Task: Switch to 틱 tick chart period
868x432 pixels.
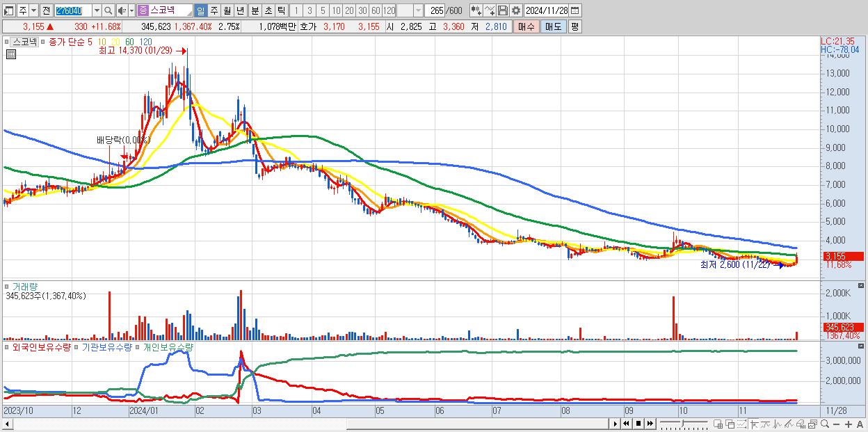Action: coord(281,10)
